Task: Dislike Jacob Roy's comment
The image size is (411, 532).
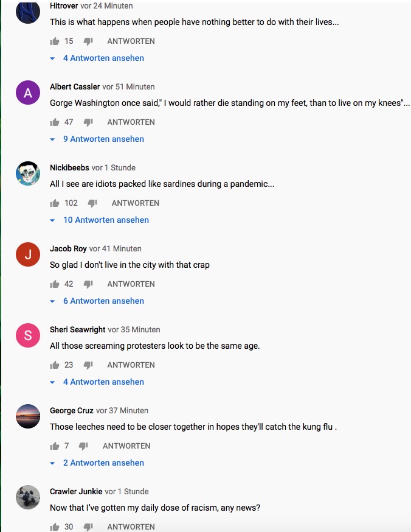Action: (88, 284)
